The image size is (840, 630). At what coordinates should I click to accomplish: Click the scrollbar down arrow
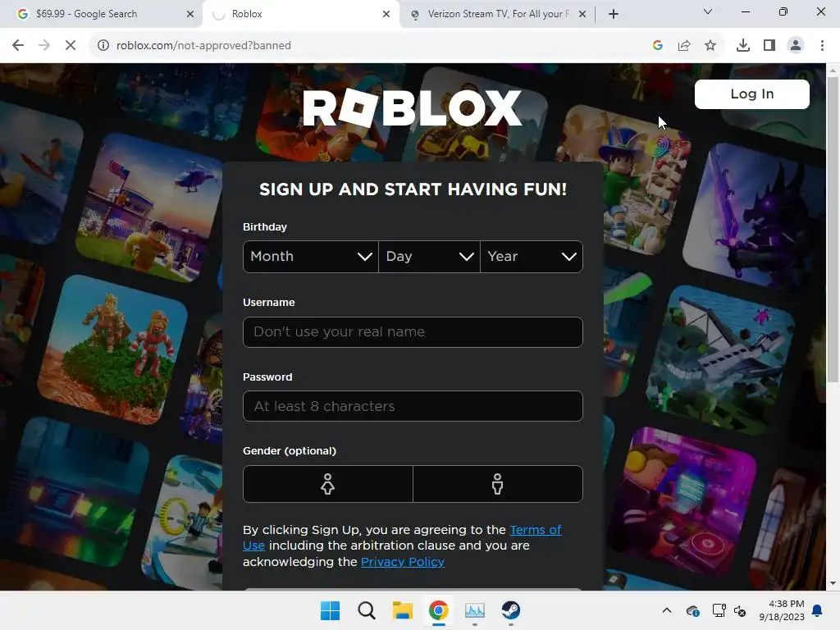833,583
